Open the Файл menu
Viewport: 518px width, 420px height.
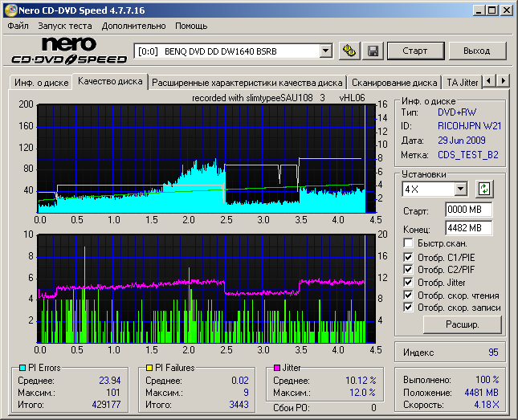18,26
